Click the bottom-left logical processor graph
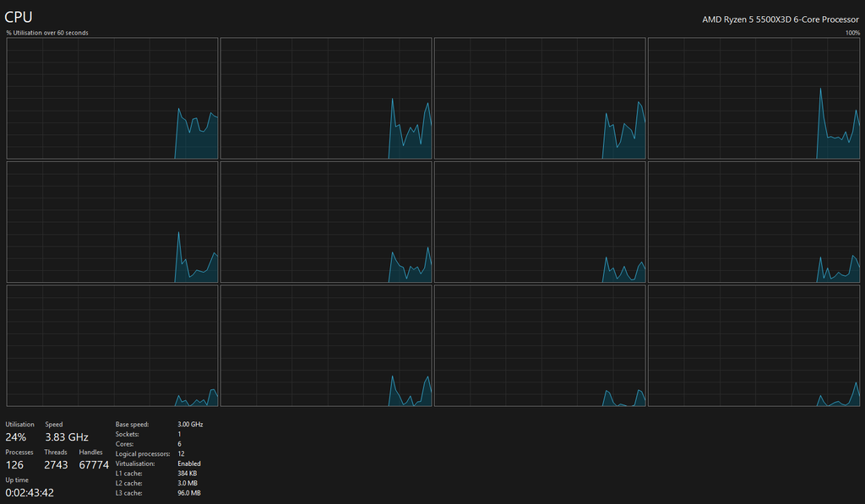The width and height of the screenshot is (865, 504). [x=112, y=346]
